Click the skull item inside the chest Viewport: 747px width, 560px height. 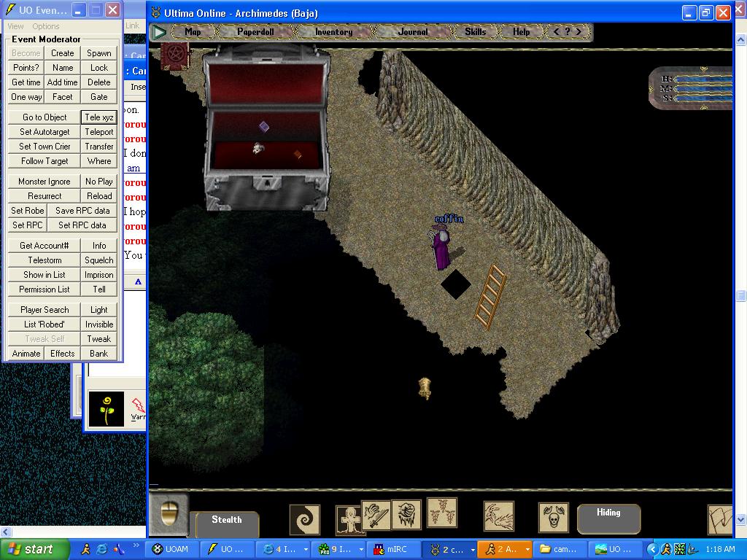coord(258,149)
